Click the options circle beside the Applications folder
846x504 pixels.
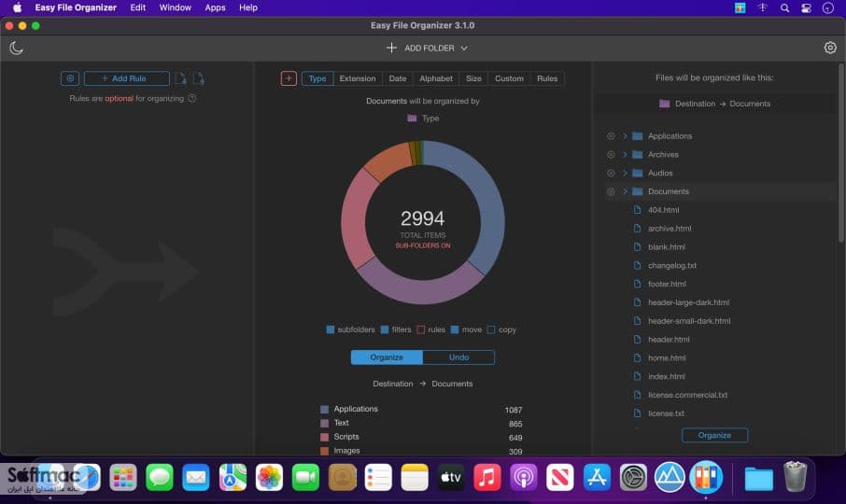coord(611,136)
